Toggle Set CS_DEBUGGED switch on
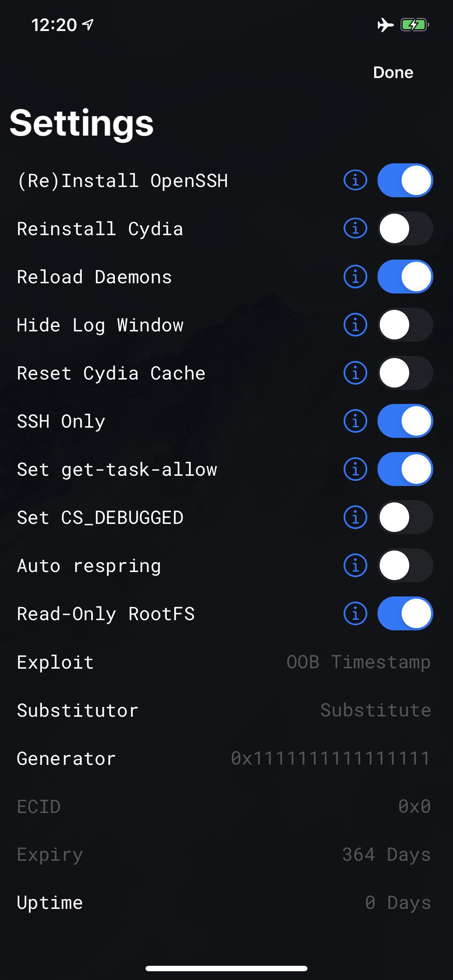The height and width of the screenshot is (980, 453). point(405,517)
